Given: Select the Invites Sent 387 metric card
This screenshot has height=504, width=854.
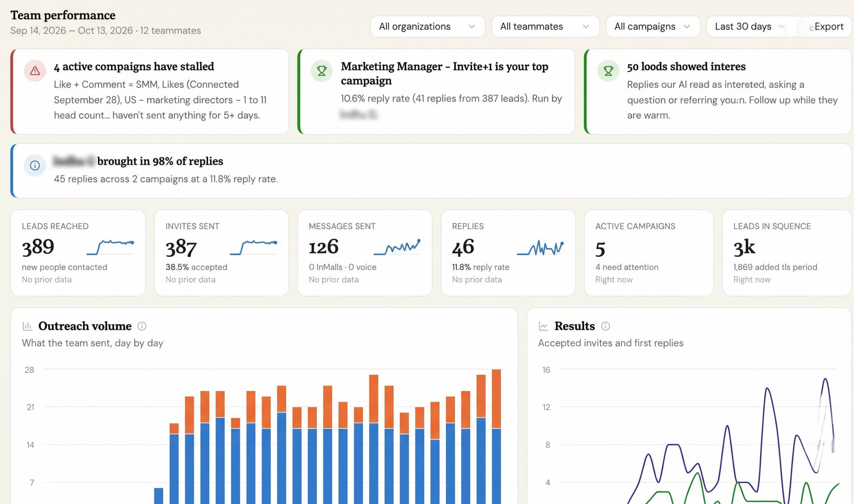Looking at the screenshot, I should coord(222,253).
